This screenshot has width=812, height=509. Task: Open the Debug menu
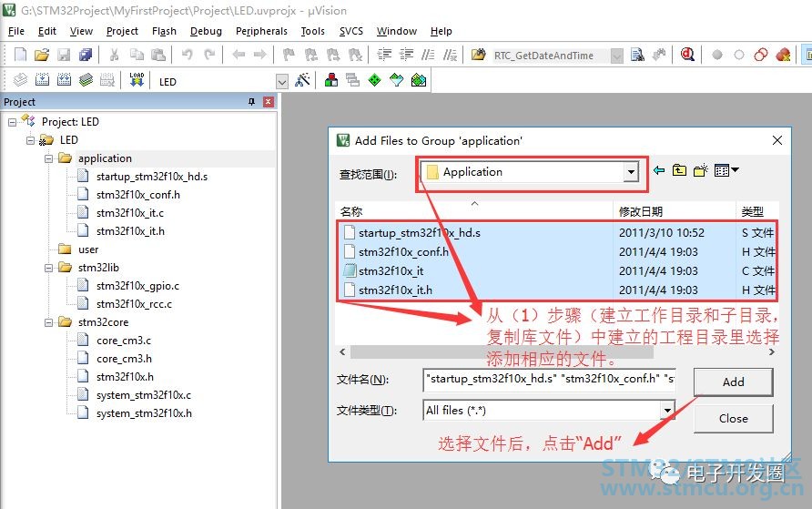click(x=206, y=31)
